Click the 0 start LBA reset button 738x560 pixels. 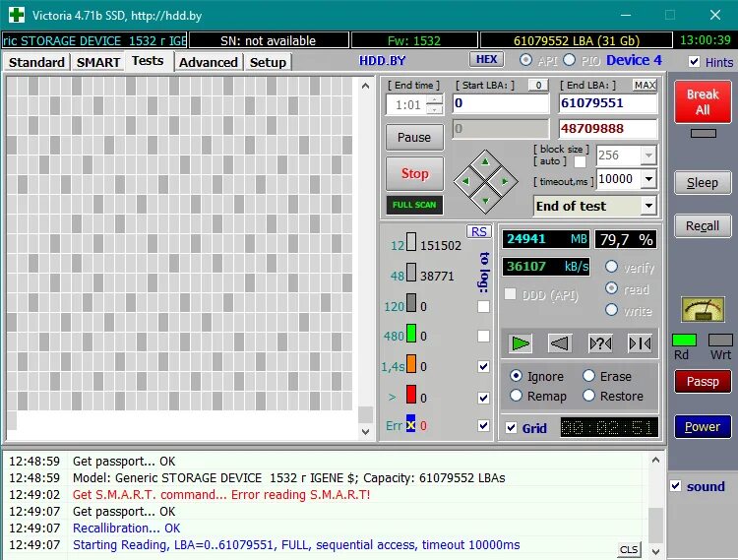coord(538,86)
